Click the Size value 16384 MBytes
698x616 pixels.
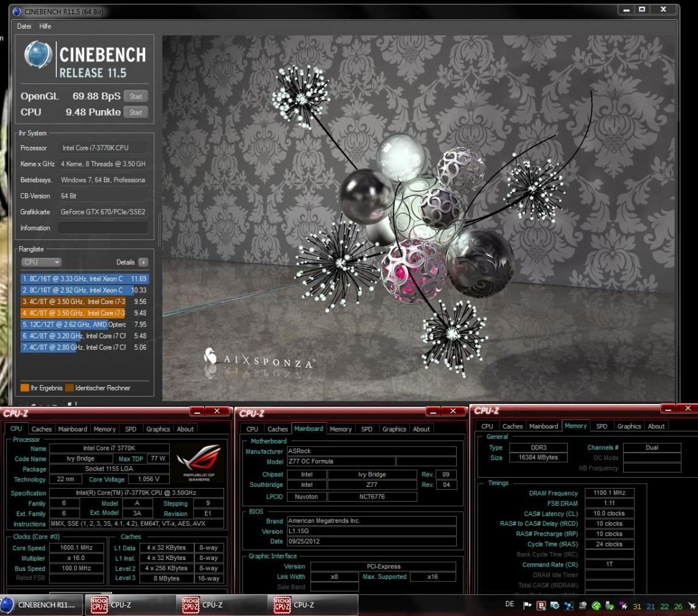point(538,458)
